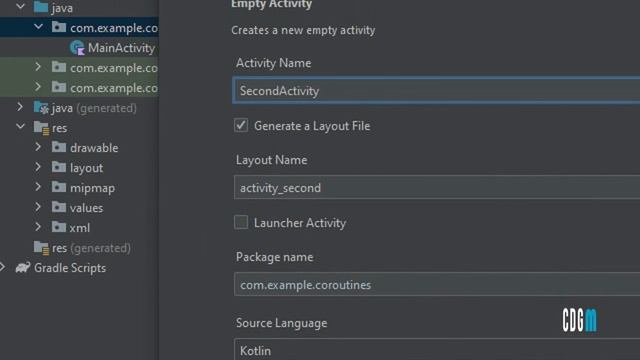Click the Source Language label
This screenshot has width=640, height=360.
[x=282, y=323]
